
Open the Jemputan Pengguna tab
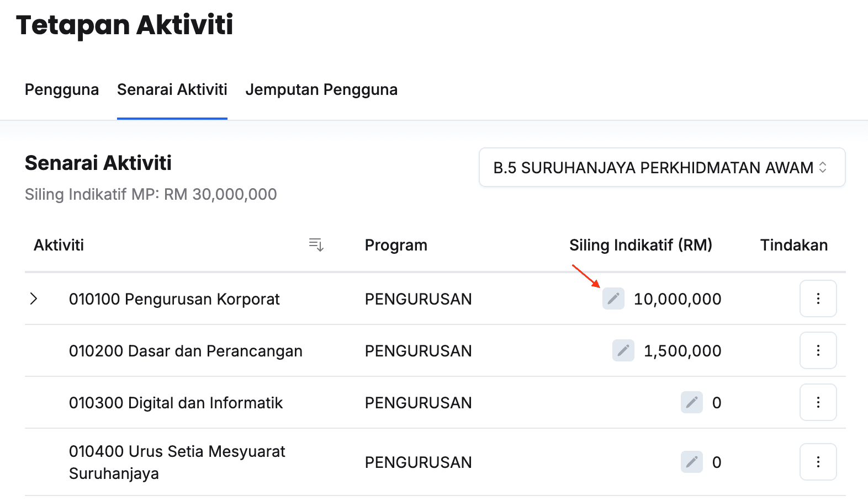(321, 89)
